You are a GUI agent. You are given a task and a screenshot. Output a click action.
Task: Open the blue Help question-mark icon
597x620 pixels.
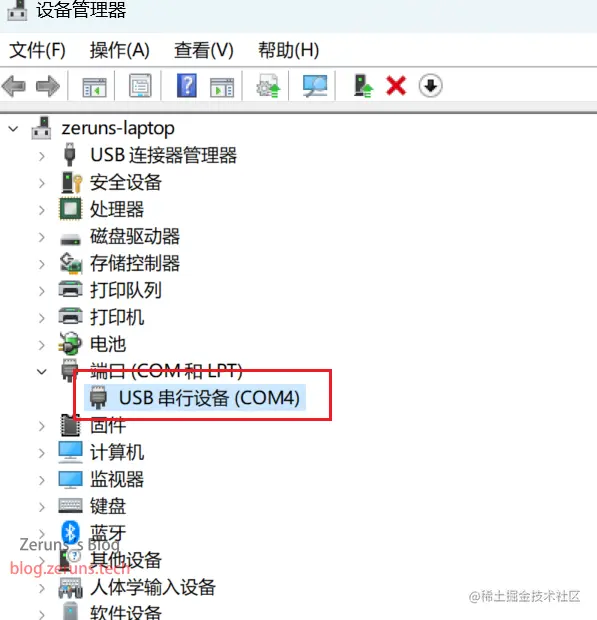tap(187, 85)
